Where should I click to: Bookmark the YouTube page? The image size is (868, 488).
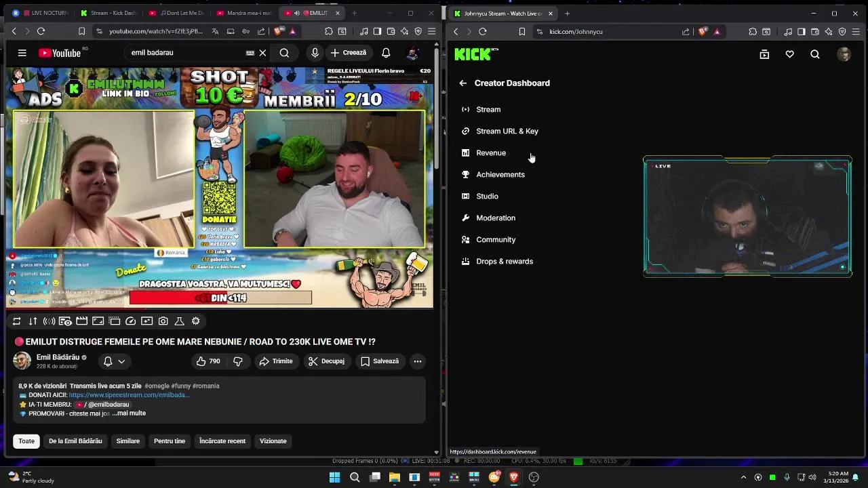[x=81, y=31]
